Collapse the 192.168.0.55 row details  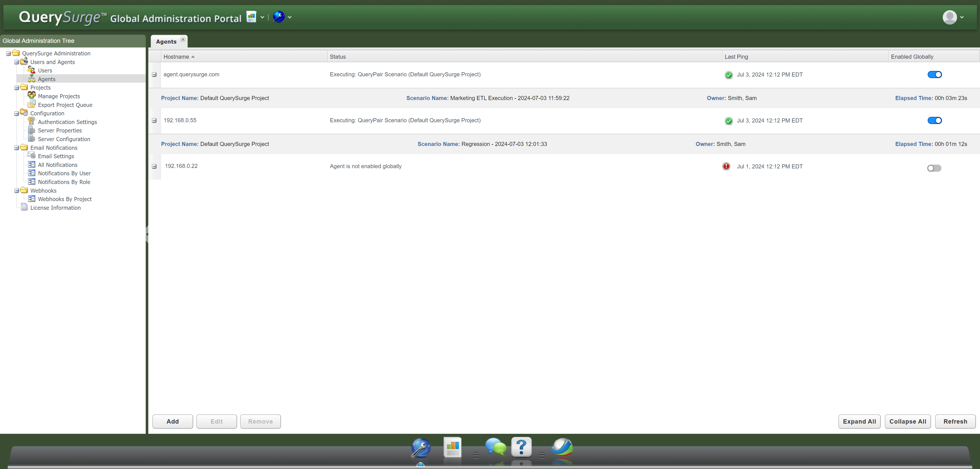pos(154,121)
